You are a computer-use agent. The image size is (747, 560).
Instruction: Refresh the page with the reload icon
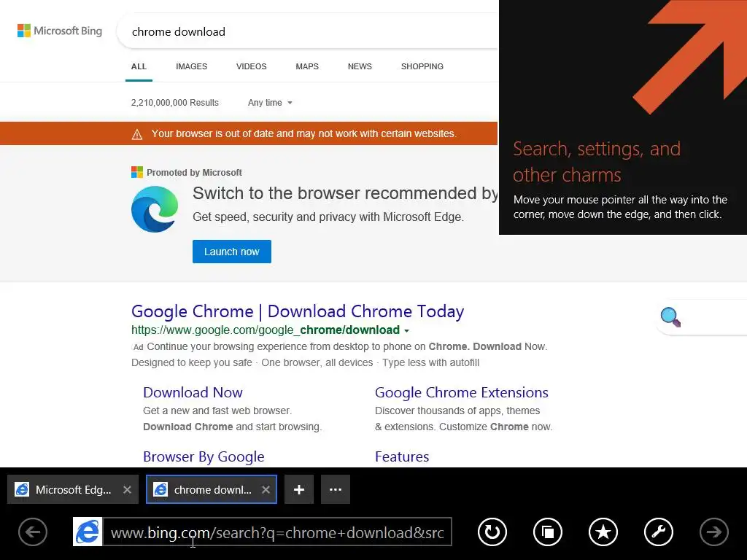(492, 532)
